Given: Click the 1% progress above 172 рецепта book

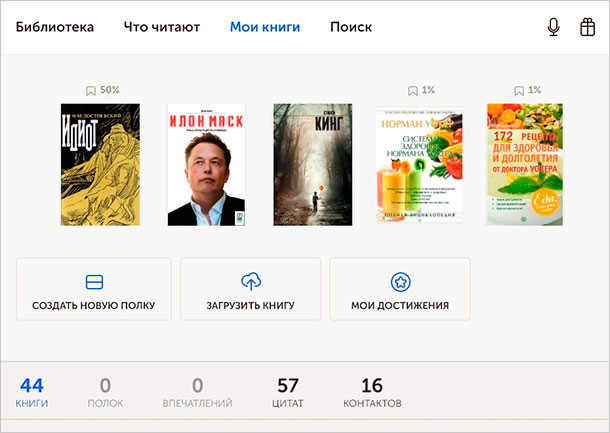Looking at the screenshot, I should [535, 90].
